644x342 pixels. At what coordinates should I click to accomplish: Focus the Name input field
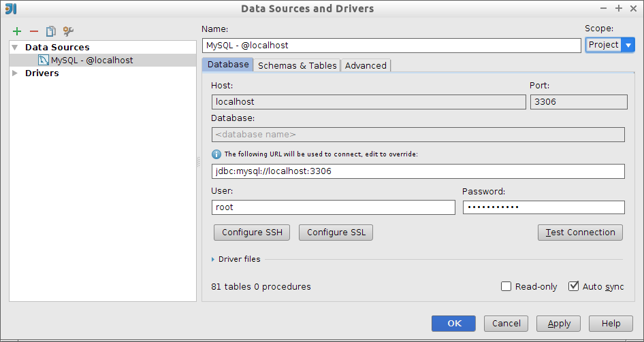(x=392, y=46)
